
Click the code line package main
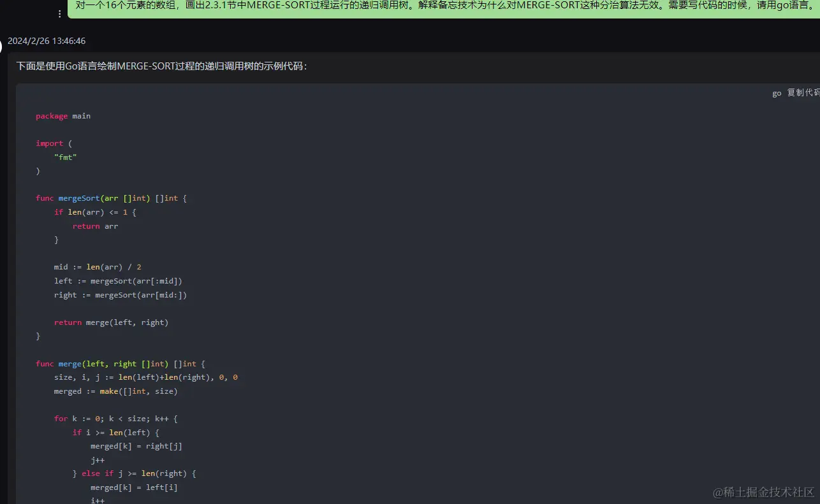63,116
